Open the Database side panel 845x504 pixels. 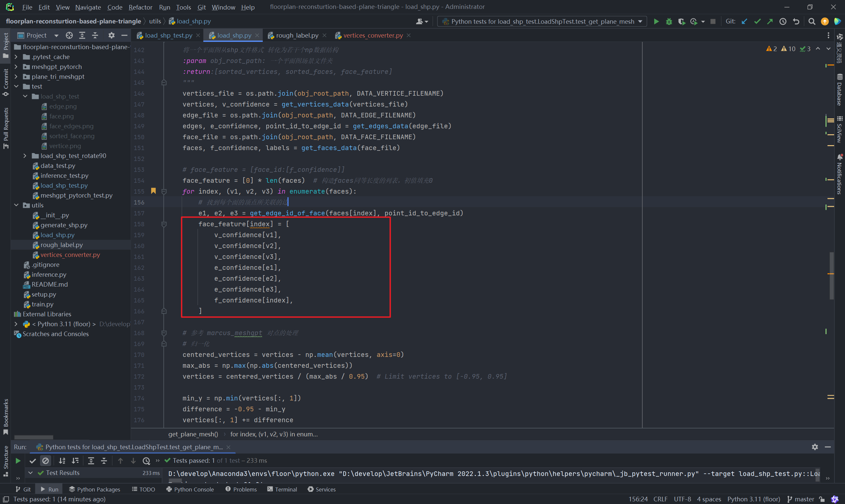[840, 90]
